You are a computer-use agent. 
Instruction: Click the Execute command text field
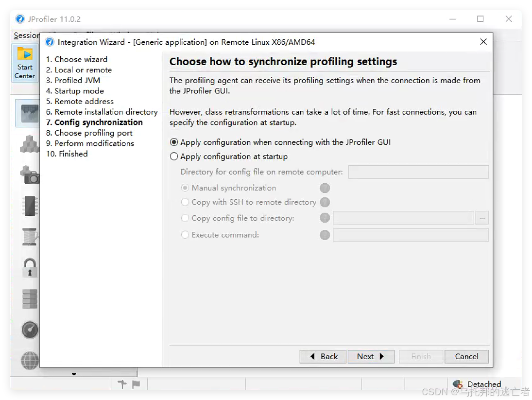411,235
